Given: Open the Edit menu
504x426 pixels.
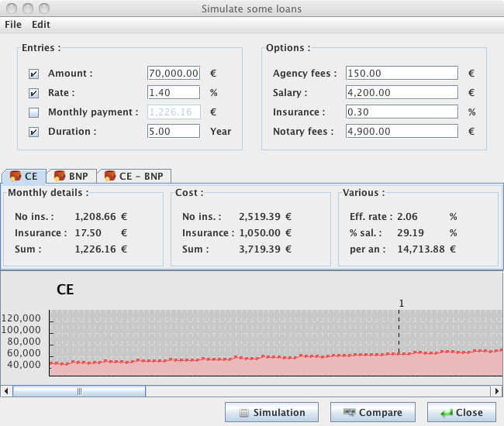Looking at the screenshot, I should click(x=41, y=24).
